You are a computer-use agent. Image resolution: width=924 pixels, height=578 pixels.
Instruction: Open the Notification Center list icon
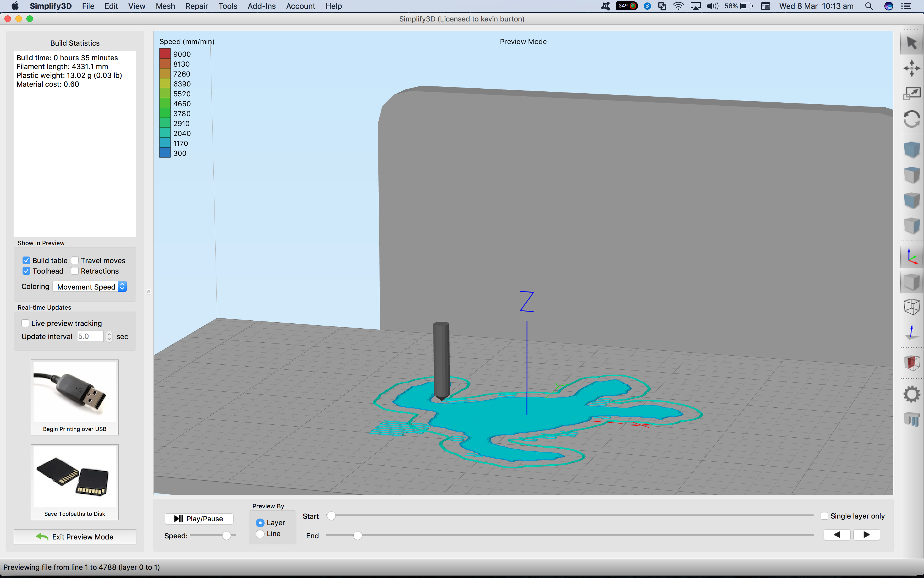(x=906, y=6)
